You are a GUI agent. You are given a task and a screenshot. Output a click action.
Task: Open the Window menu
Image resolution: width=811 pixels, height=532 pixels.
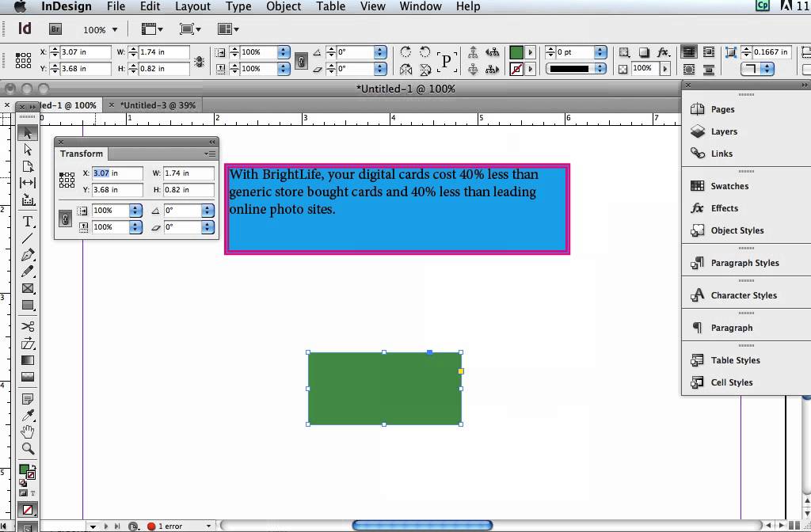coord(421,6)
